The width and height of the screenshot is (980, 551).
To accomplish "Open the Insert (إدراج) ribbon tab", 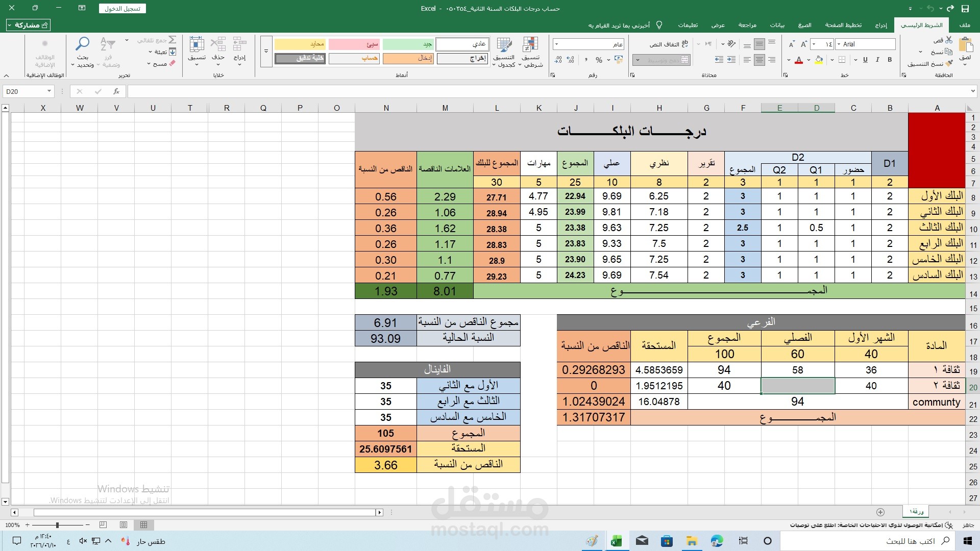I will click(881, 25).
